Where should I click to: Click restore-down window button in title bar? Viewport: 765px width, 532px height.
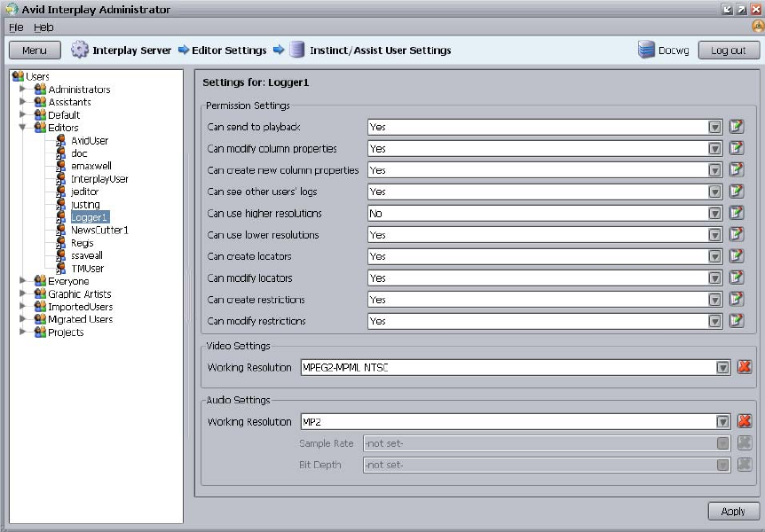coord(728,9)
